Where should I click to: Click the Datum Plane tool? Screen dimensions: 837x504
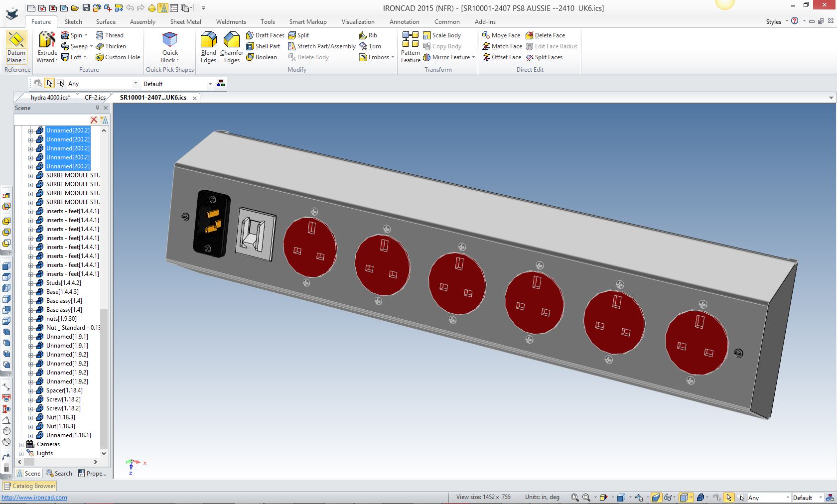pyautogui.click(x=16, y=40)
